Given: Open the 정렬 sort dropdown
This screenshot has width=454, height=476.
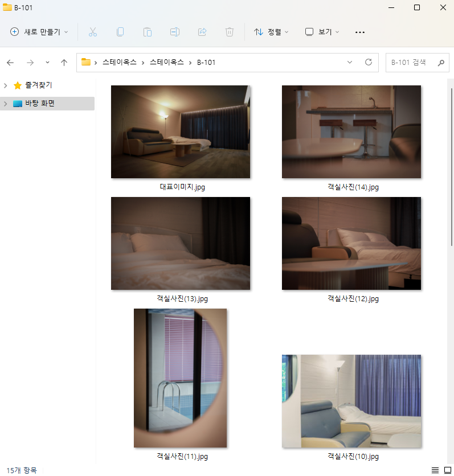Looking at the screenshot, I should coord(271,32).
